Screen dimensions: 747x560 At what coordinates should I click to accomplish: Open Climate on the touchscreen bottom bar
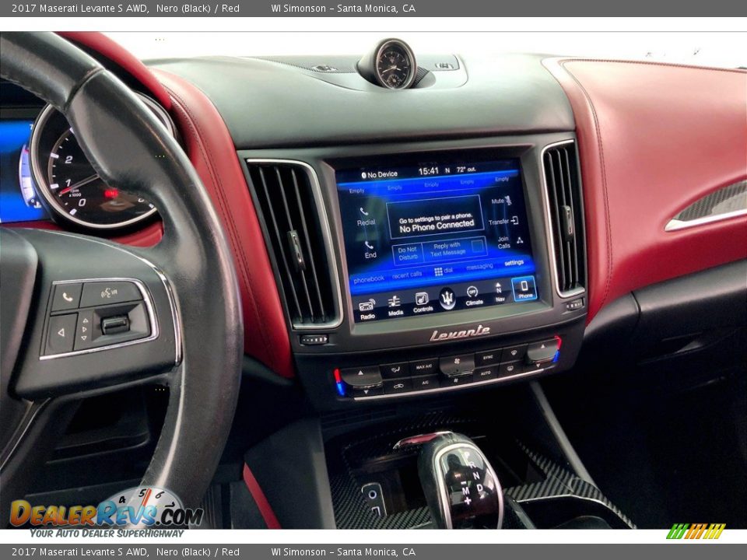tap(474, 296)
